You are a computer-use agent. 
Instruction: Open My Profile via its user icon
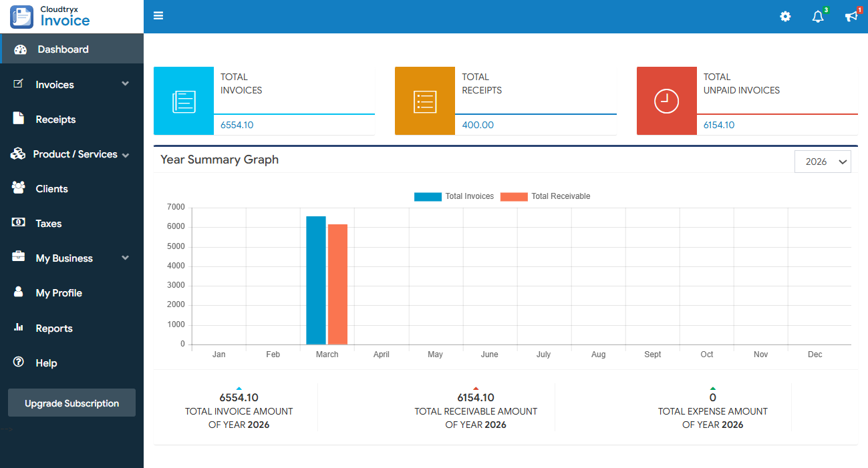pyautogui.click(x=19, y=292)
